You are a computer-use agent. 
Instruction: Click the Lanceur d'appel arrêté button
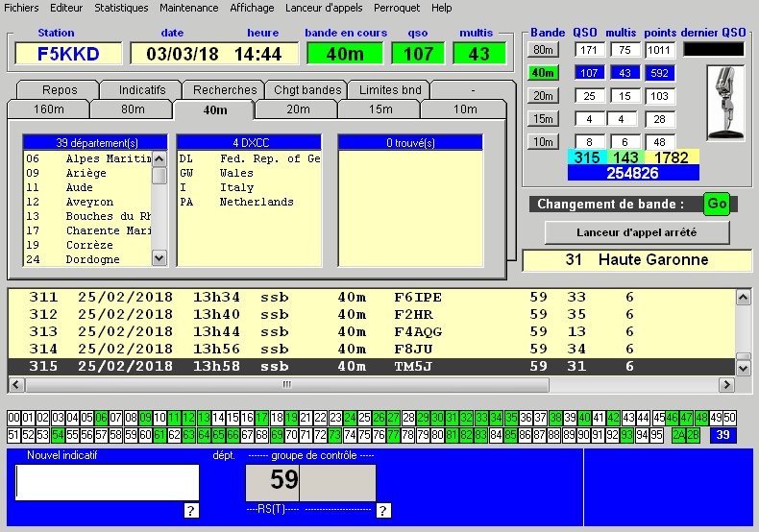point(637,232)
